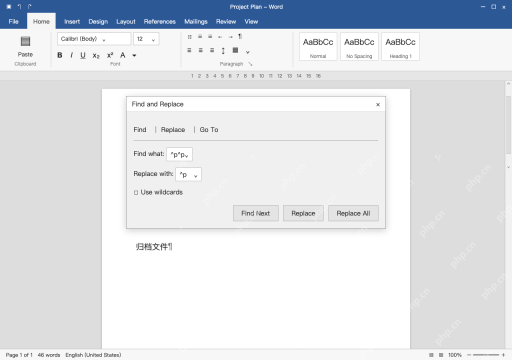This screenshot has height=360, width=512.
Task: Enable the Use wildcards checkbox
Action: click(136, 193)
